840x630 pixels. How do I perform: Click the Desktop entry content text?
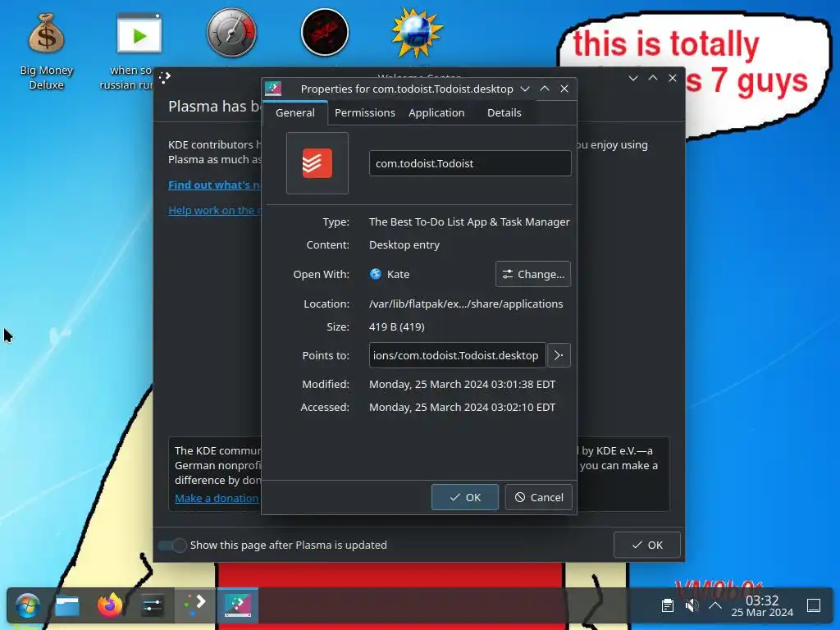point(404,244)
